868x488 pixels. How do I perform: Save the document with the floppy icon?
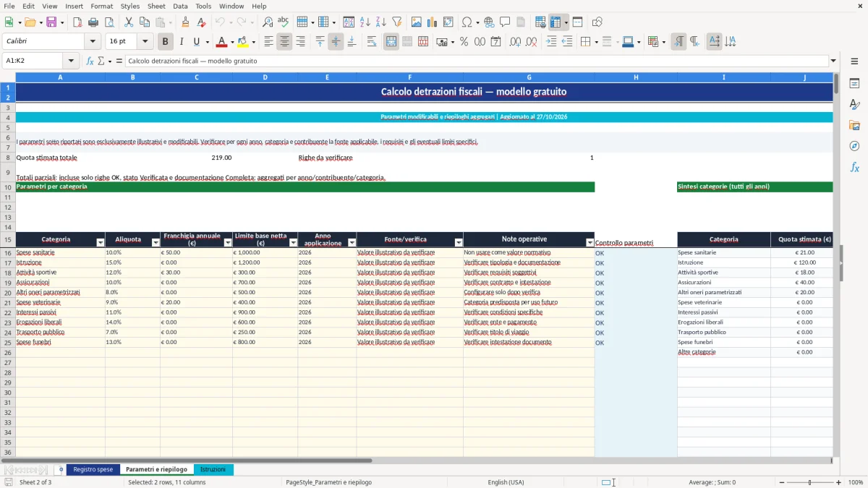click(x=51, y=22)
